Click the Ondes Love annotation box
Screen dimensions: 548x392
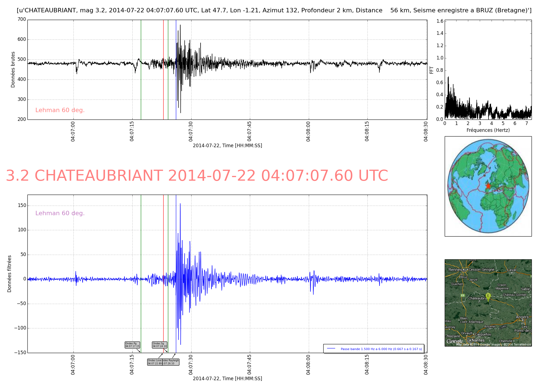point(155,362)
